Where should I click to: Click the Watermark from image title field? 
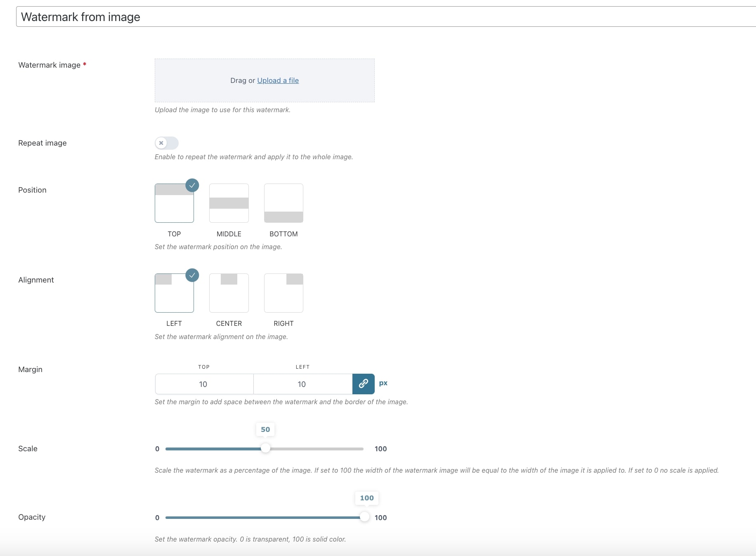pyautogui.click(x=386, y=17)
